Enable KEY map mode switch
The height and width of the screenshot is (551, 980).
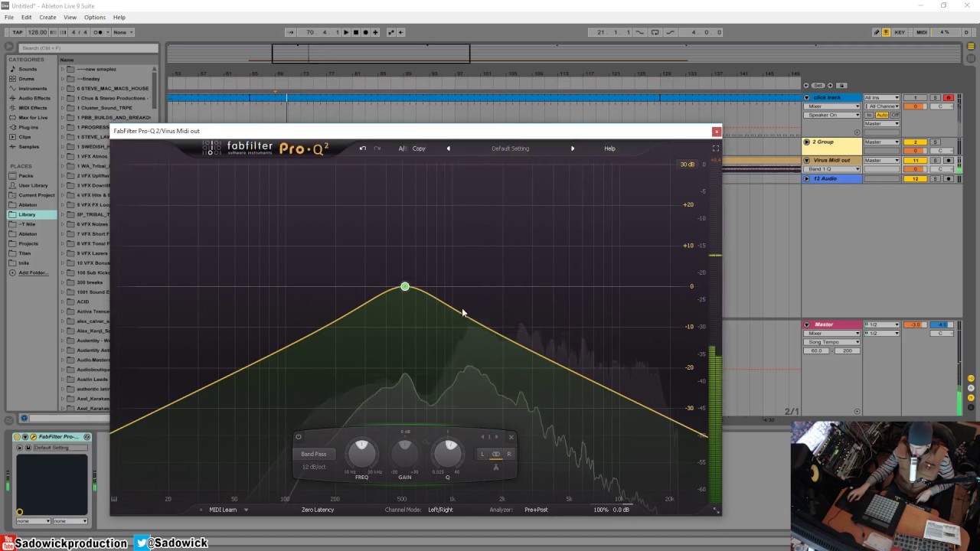(x=900, y=32)
